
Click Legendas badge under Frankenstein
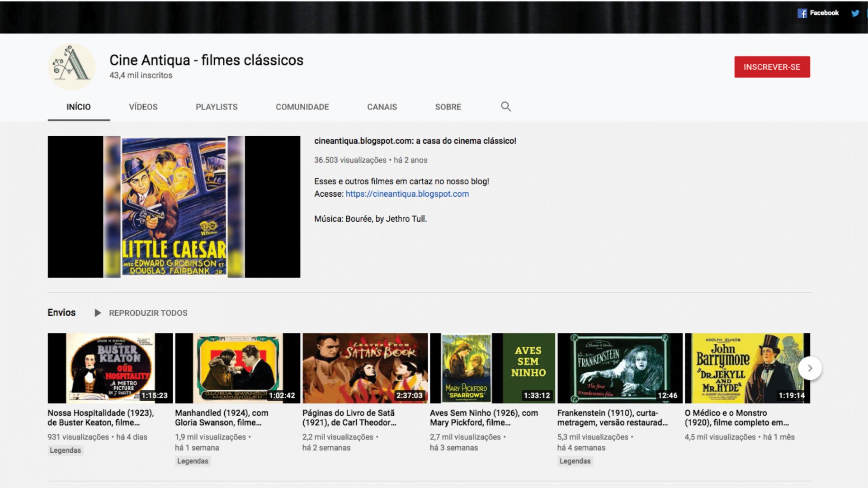575,461
